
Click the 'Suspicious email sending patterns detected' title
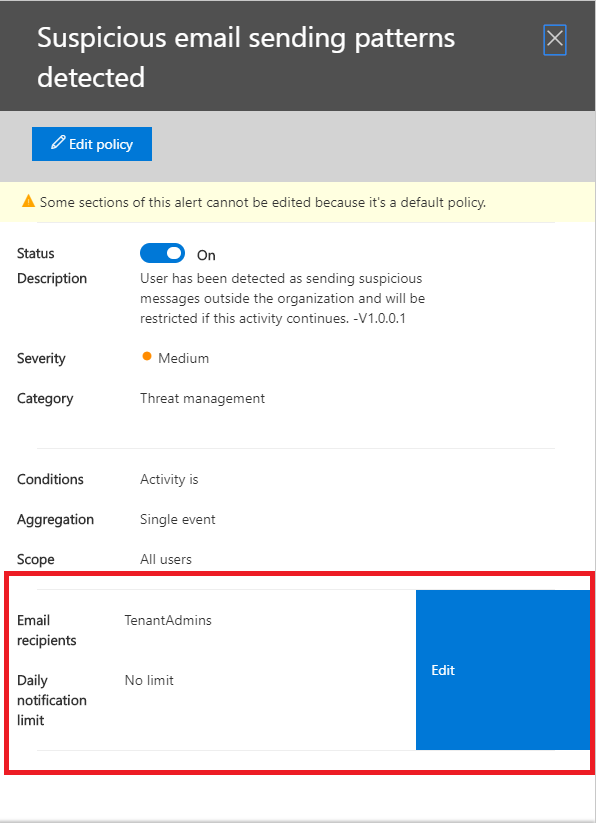(246, 57)
